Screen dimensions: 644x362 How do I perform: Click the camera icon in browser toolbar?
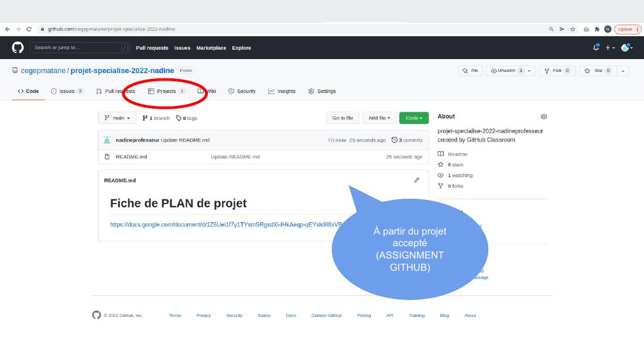tap(586, 29)
